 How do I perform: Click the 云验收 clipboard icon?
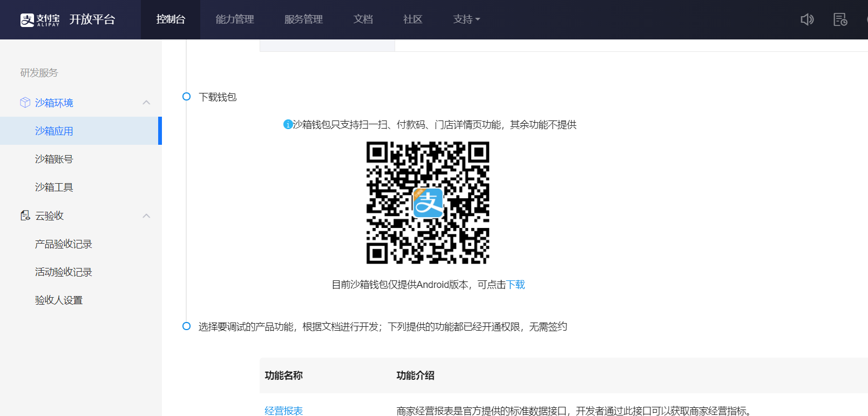click(x=25, y=216)
